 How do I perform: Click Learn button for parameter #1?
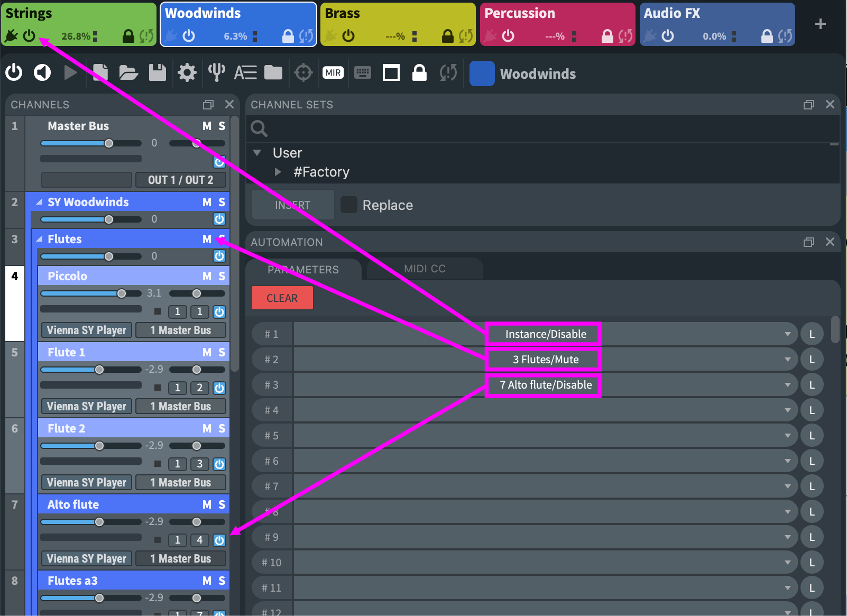pyautogui.click(x=812, y=334)
